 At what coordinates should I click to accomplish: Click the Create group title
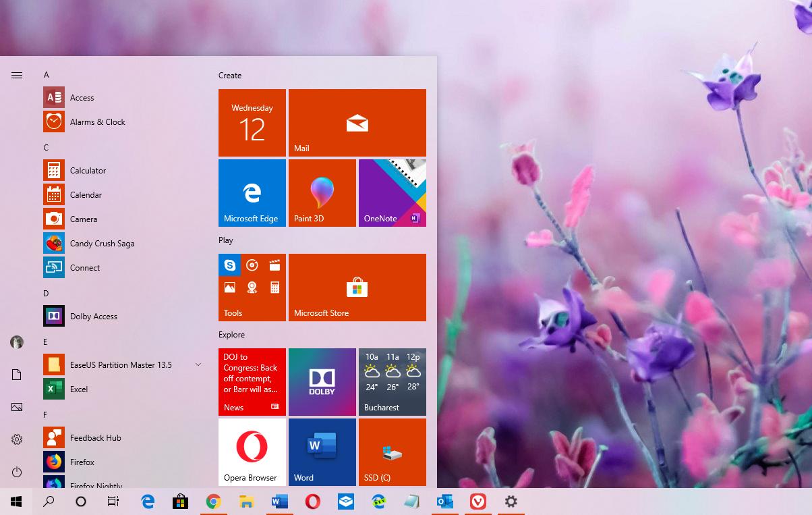point(230,76)
